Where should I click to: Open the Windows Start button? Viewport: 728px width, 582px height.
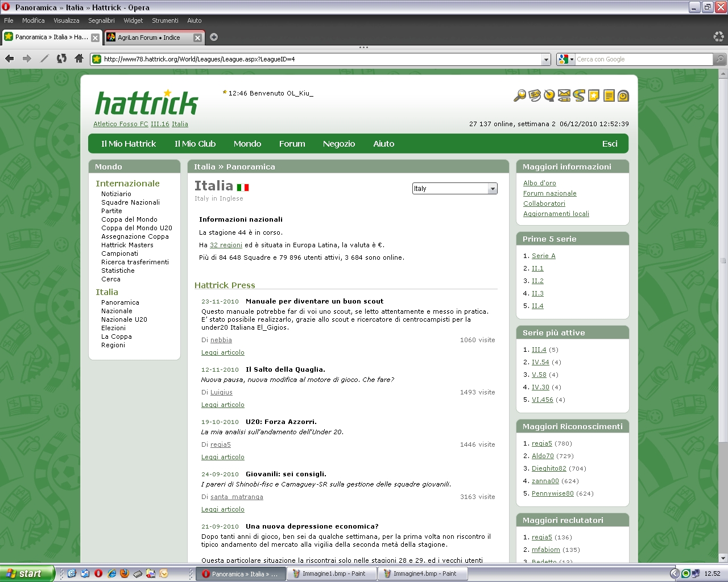27,573
